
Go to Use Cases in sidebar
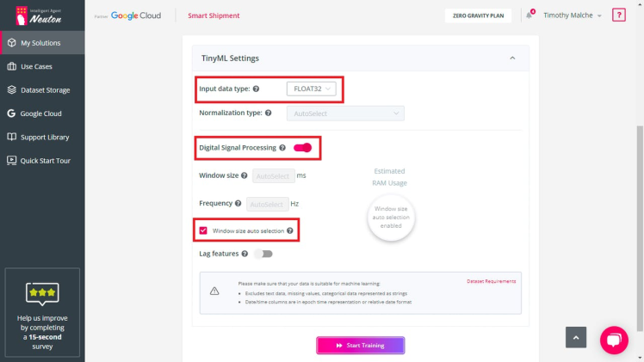(x=39, y=66)
